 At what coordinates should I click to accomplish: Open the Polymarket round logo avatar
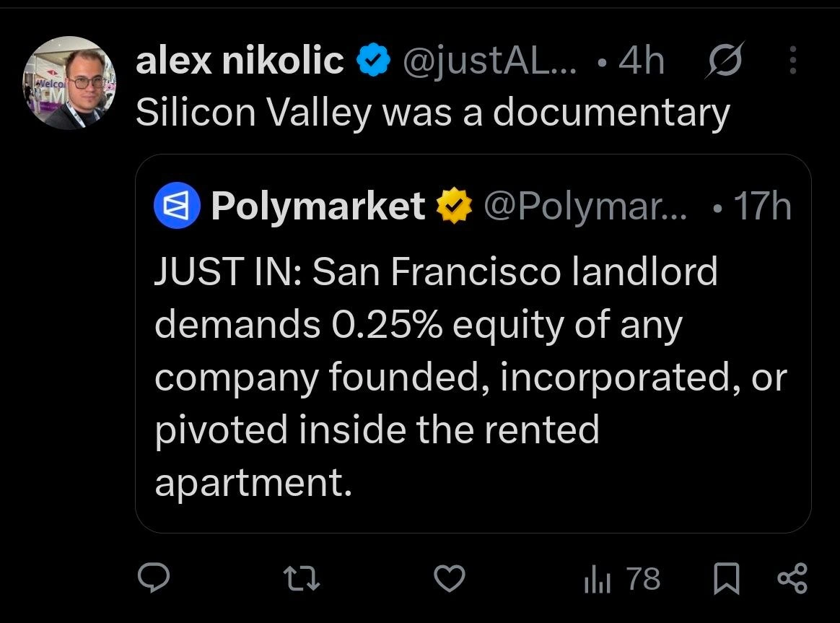177,206
